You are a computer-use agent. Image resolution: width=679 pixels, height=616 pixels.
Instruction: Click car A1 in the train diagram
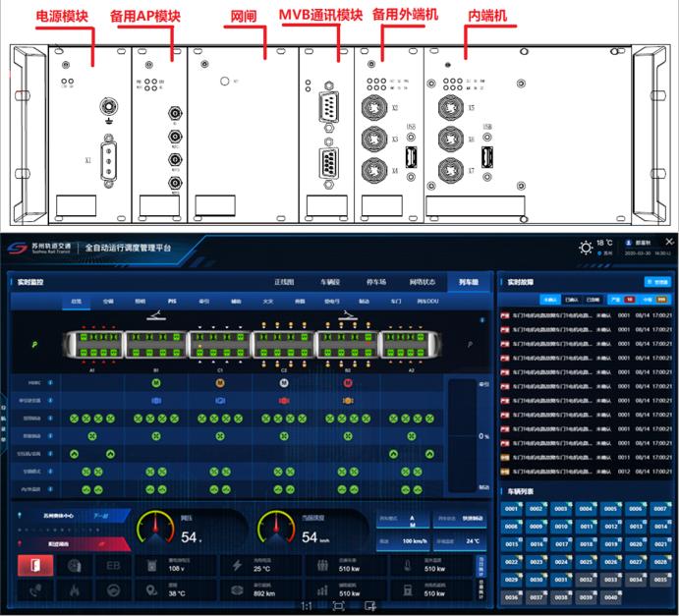[92, 345]
